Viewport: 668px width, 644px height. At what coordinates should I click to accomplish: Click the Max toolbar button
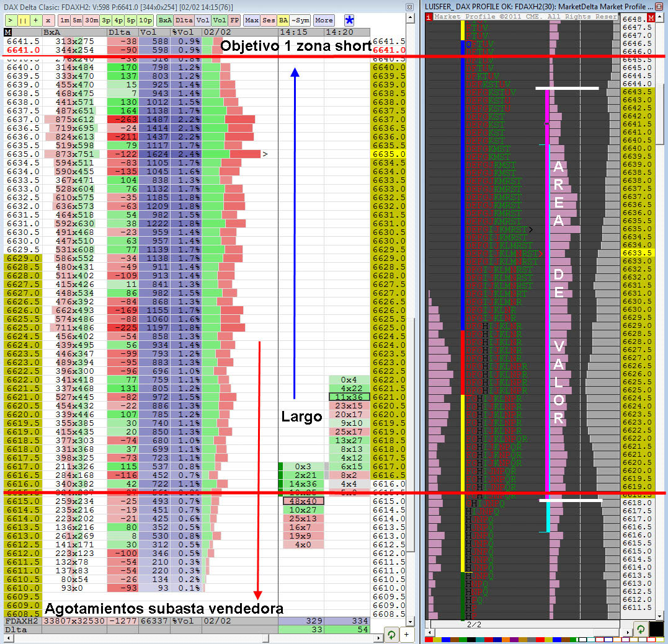point(252,20)
